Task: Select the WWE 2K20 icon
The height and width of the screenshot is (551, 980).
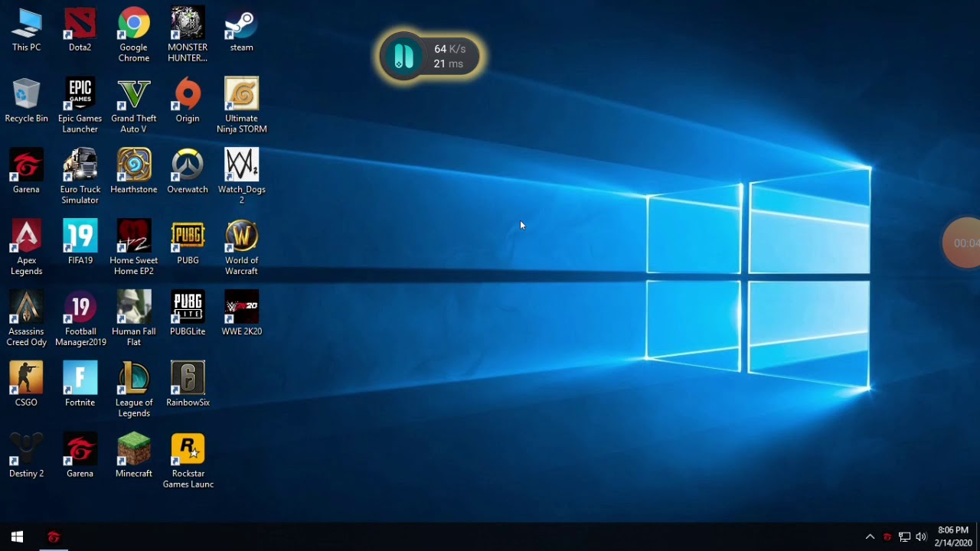Action: [x=241, y=315]
